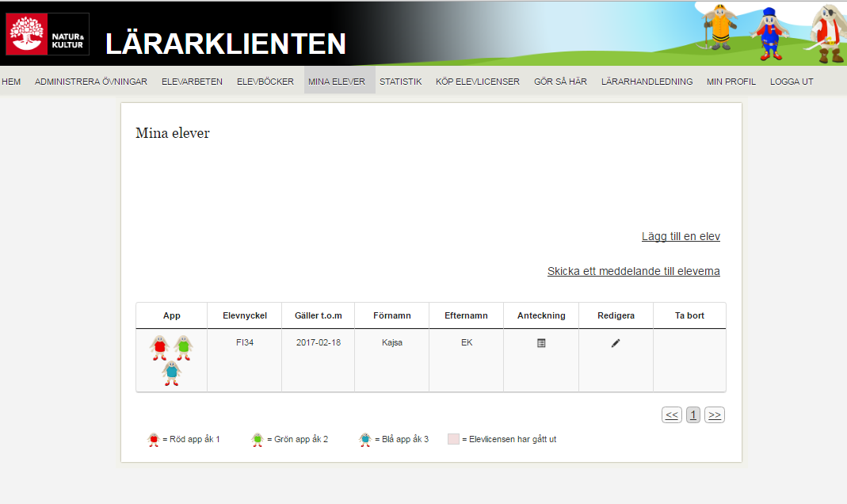Click the Natur & Kultur logo
This screenshot has height=504, width=847.
point(48,34)
